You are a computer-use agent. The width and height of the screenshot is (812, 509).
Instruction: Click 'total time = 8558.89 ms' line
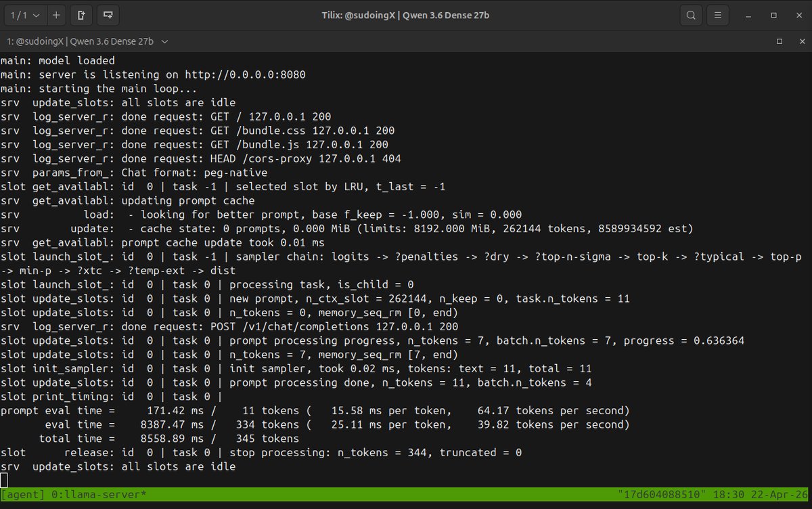tap(150, 439)
